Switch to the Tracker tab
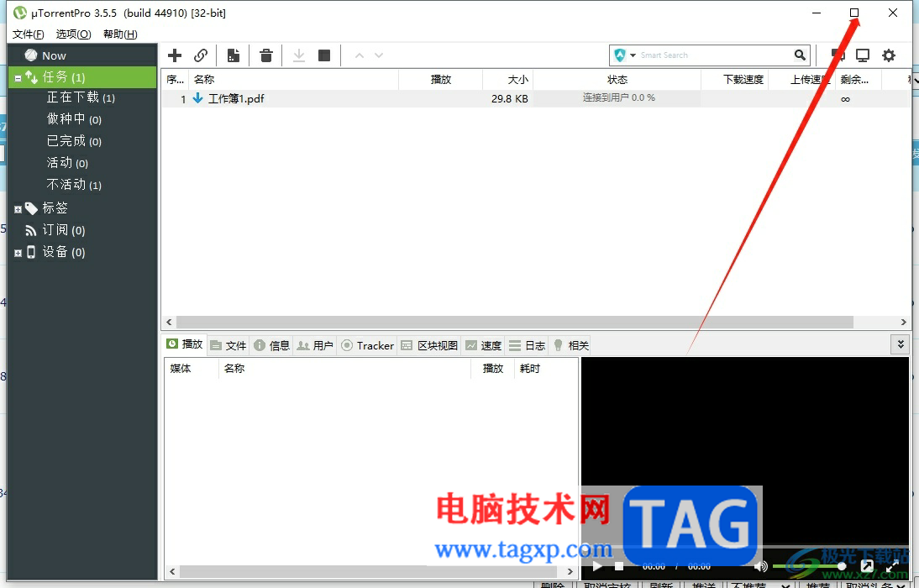This screenshot has width=919, height=588. [367, 345]
